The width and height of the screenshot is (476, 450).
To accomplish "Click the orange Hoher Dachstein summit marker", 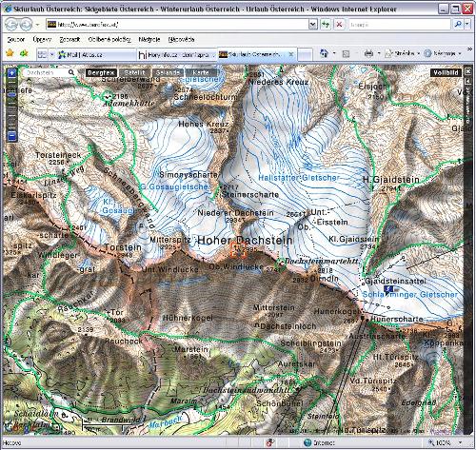I will 238,249.
